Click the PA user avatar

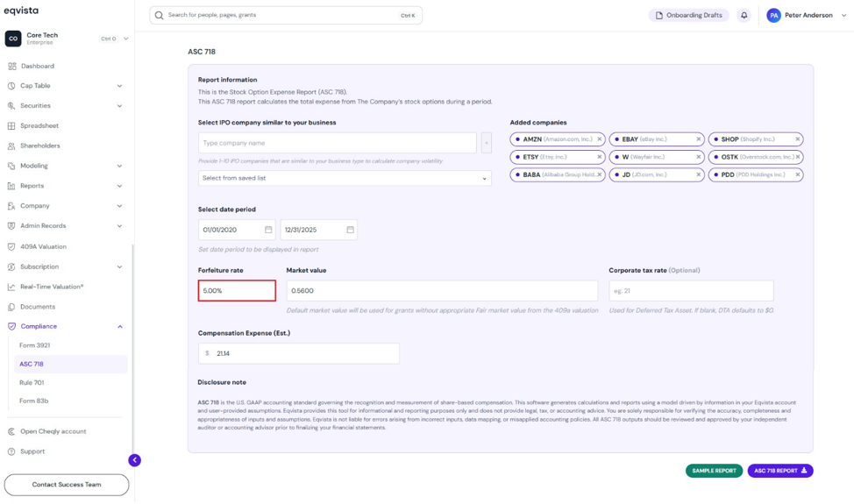tap(773, 15)
